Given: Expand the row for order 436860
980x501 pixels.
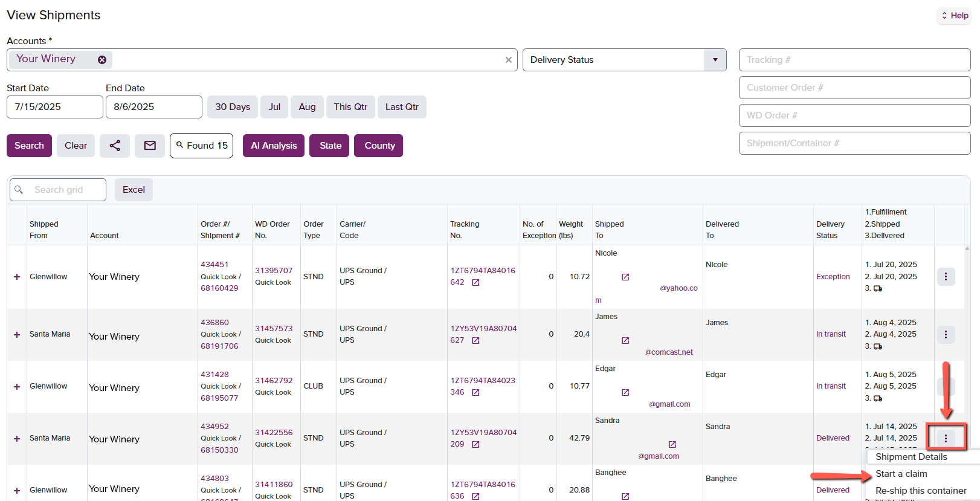Looking at the screenshot, I should pyautogui.click(x=17, y=335).
